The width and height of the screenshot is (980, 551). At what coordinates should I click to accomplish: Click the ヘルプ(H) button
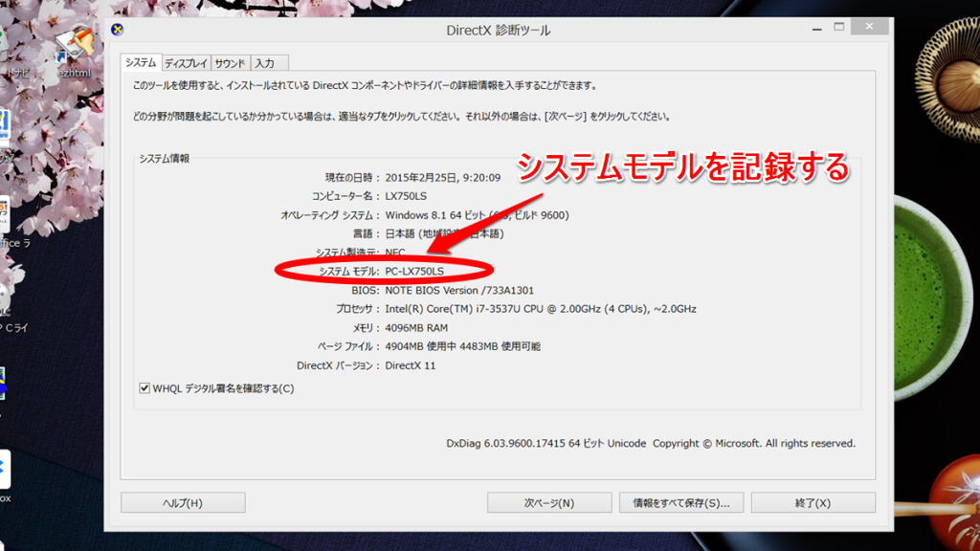click(183, 502)
